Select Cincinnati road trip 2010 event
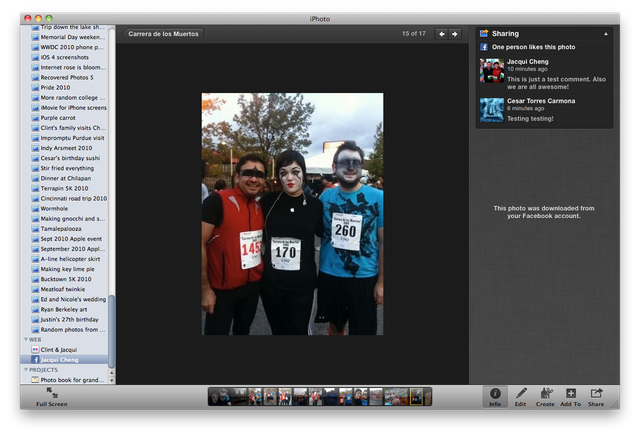 coord(64,198)
